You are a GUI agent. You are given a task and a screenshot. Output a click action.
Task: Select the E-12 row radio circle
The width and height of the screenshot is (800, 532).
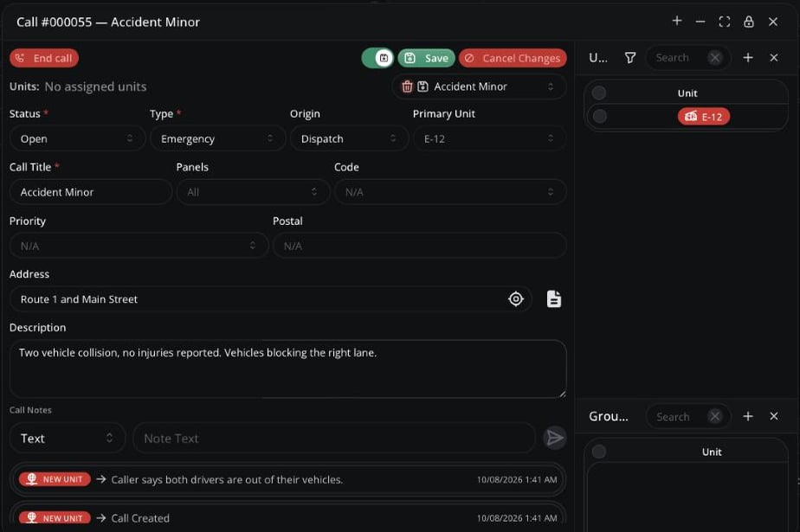click(600, 116)
